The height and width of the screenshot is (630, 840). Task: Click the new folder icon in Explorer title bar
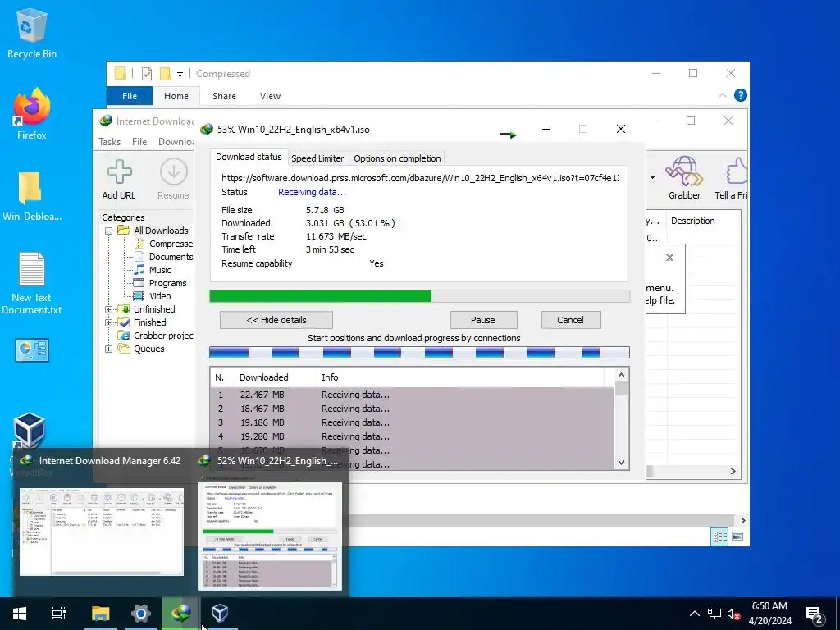click(166, 73)
